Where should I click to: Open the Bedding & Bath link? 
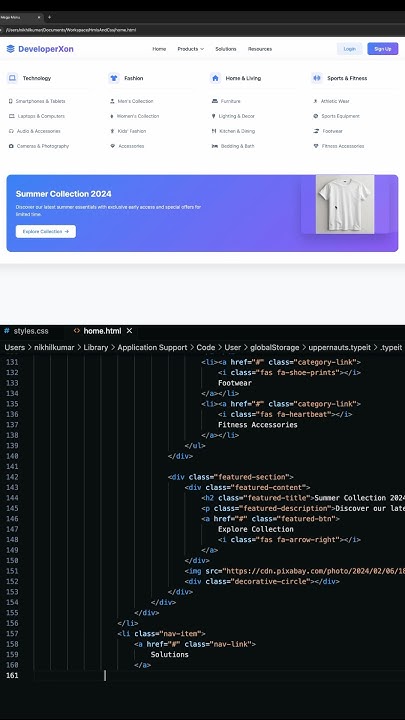point(237,146)
